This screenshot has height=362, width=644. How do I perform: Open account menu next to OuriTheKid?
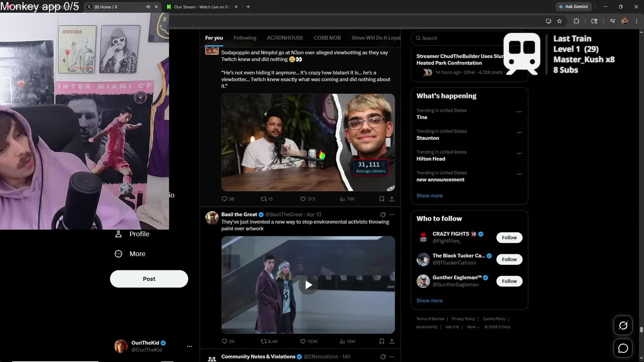click(190, 346)
